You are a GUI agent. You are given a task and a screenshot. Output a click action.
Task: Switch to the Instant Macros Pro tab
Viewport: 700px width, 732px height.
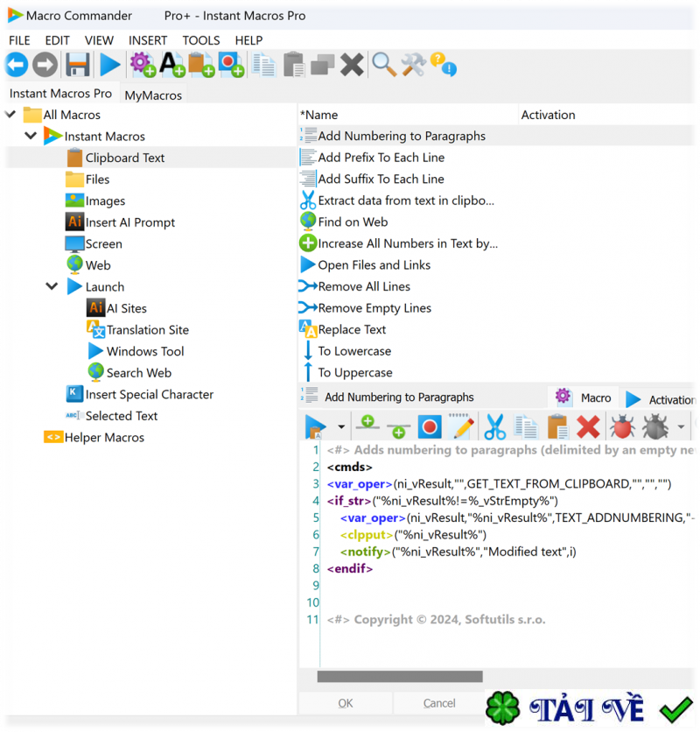60,94
